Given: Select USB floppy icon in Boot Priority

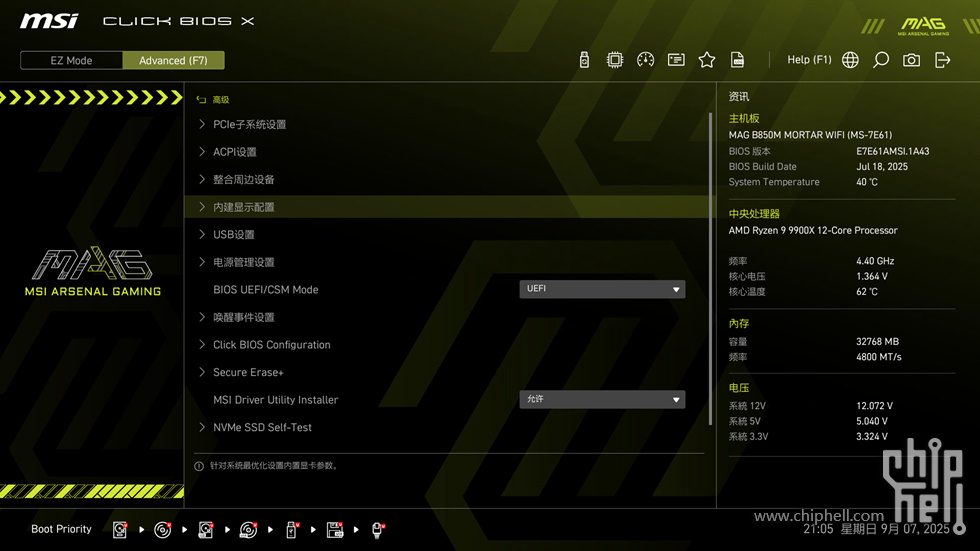Looking at the screenshot, I should (335, 530).
